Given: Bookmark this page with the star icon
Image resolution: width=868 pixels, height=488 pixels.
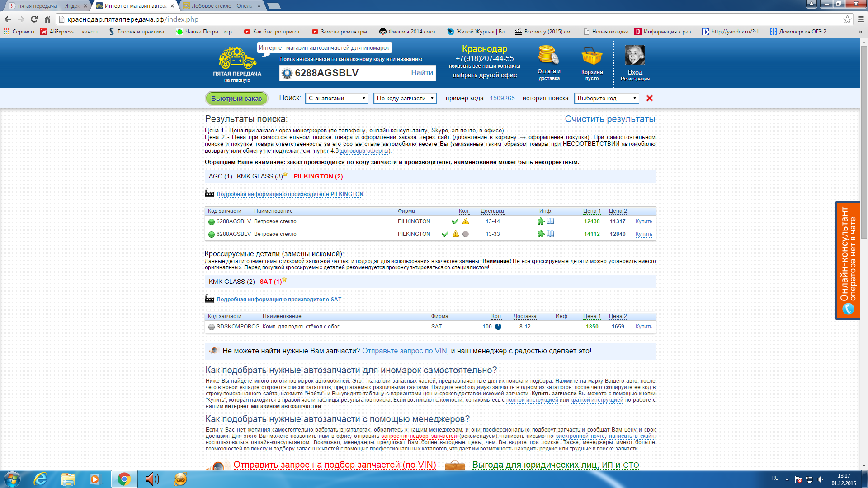Looking at the screenshot, I should pos(847,19).
